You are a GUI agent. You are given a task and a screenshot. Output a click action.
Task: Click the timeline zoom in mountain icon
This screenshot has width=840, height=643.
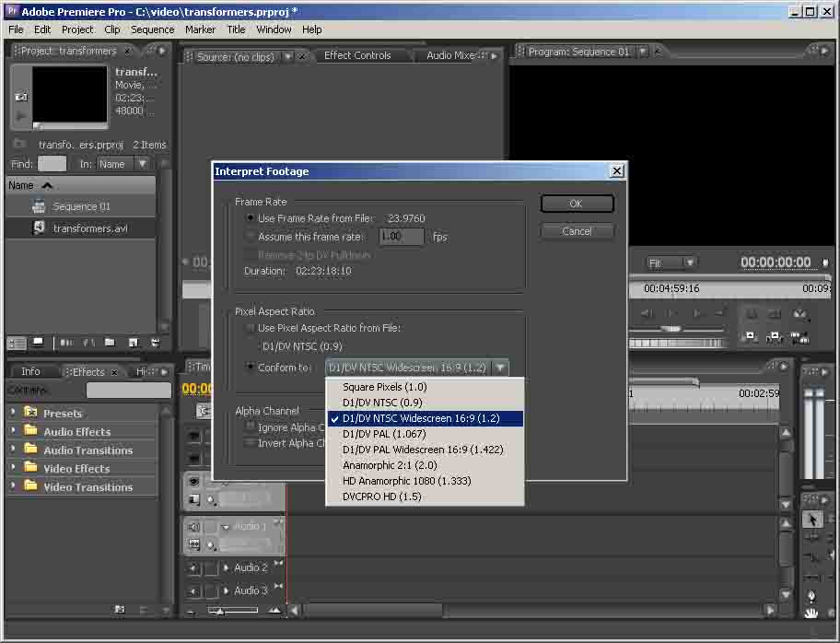pos(274,611)
